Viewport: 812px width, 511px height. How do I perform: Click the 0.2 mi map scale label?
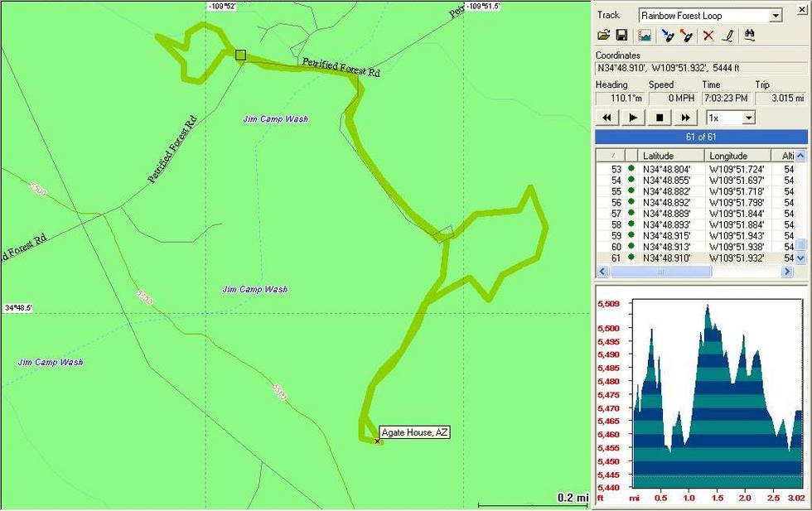coord(573,498)
